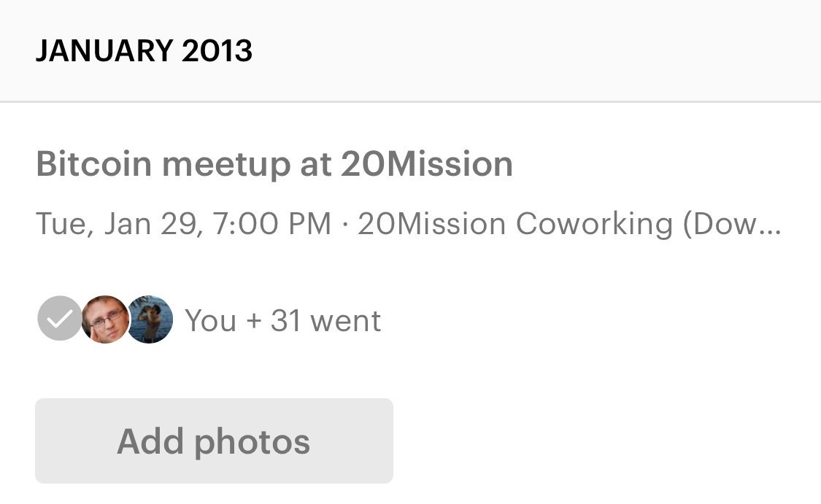Click the word 'Bitcoin' in the event title
The width and height of the screenshot is (821, 504).
(94, 164)
